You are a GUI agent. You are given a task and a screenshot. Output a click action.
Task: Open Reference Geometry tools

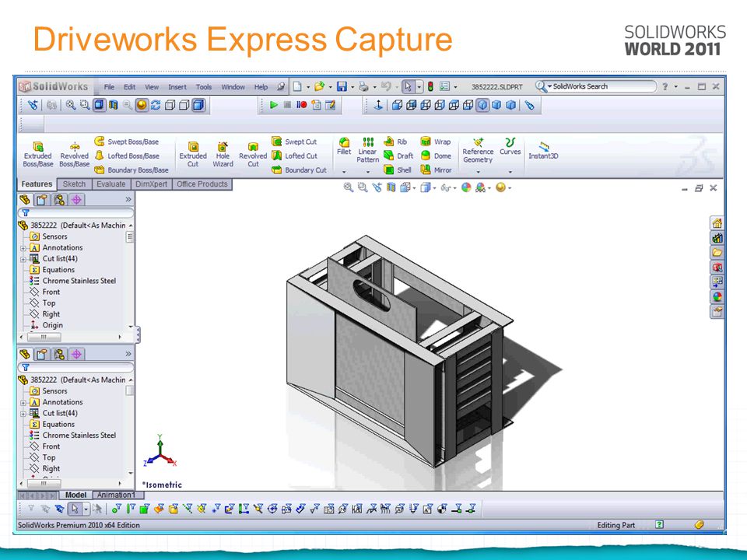478,150
